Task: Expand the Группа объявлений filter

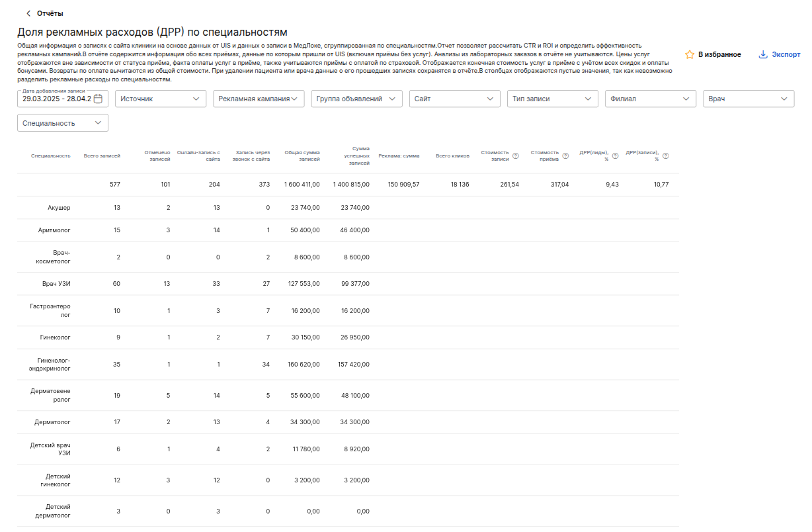Action: point(357,99)
